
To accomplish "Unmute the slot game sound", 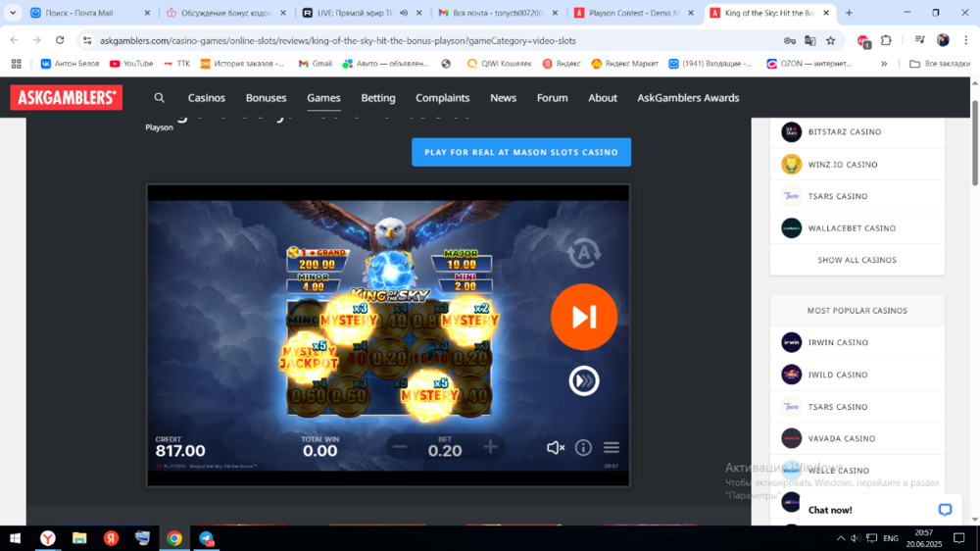I will point(555,447).
